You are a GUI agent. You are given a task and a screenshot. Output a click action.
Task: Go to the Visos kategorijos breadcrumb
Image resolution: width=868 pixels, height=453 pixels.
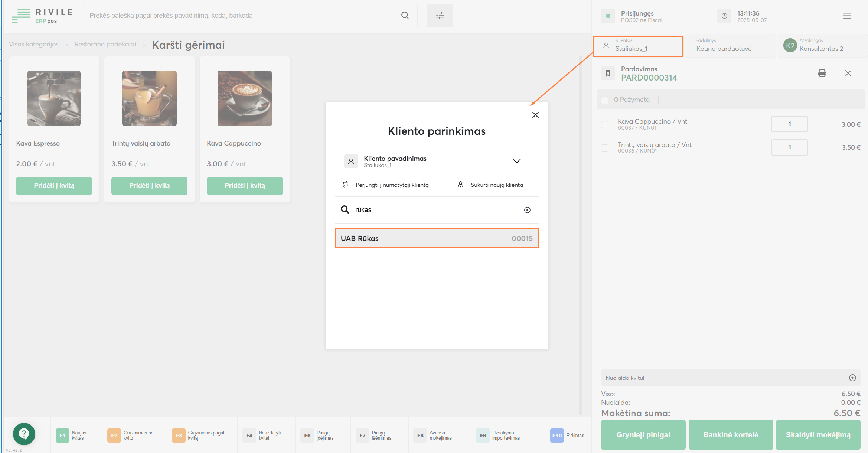(x=34, y=44)
